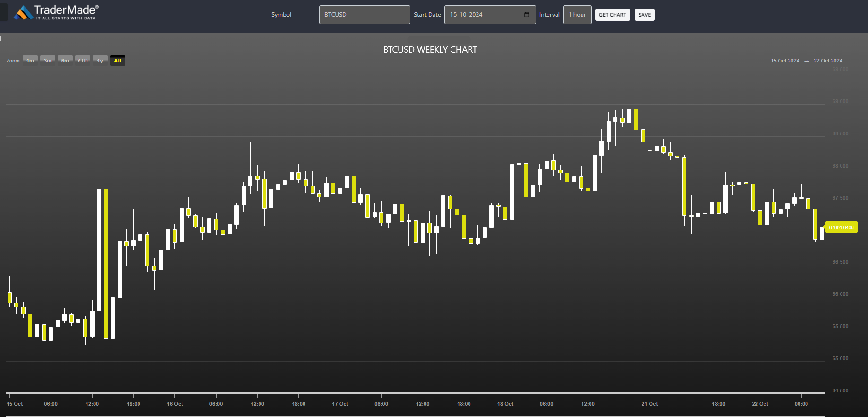Click the range end date 22 Oct 2024
This screenshot has width=868, height=417.
coord(828,61)
